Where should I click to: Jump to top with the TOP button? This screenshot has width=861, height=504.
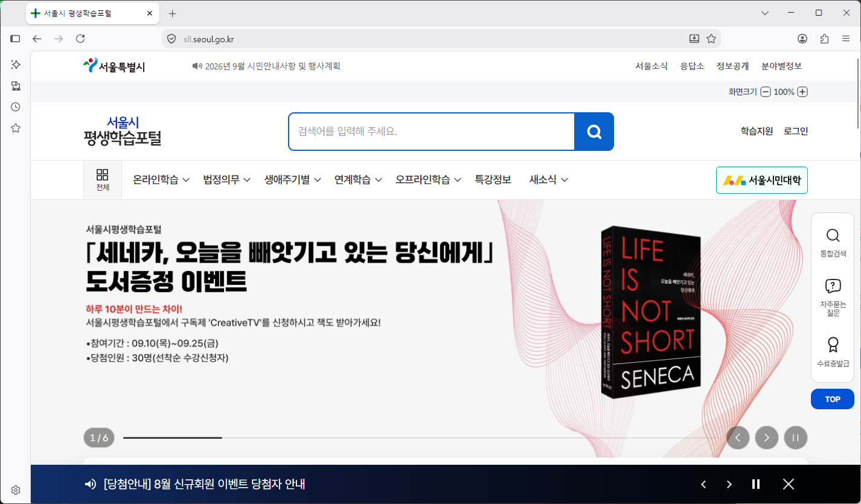tap(833, 399)
